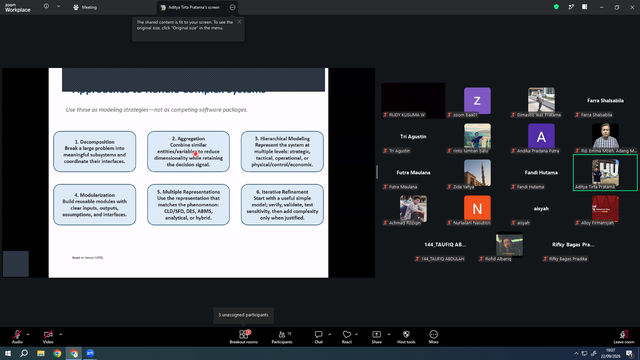The image size is (640, 360).
Task: Select Nurlailani Nasution avatar tile
Action: click(477, 209)
